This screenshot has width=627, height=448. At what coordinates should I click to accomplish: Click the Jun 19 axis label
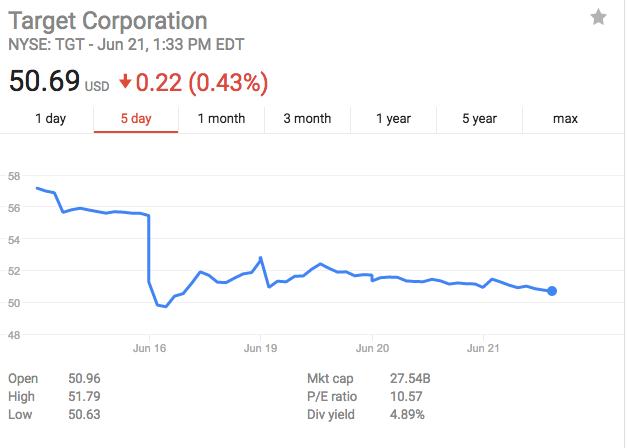260,348
